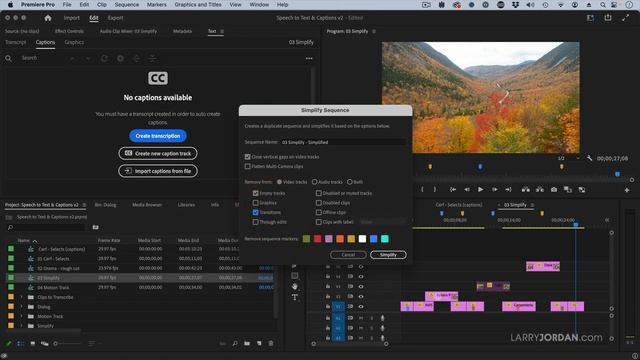Open Program Monitor settings wrench icon

tap(589, 158)
